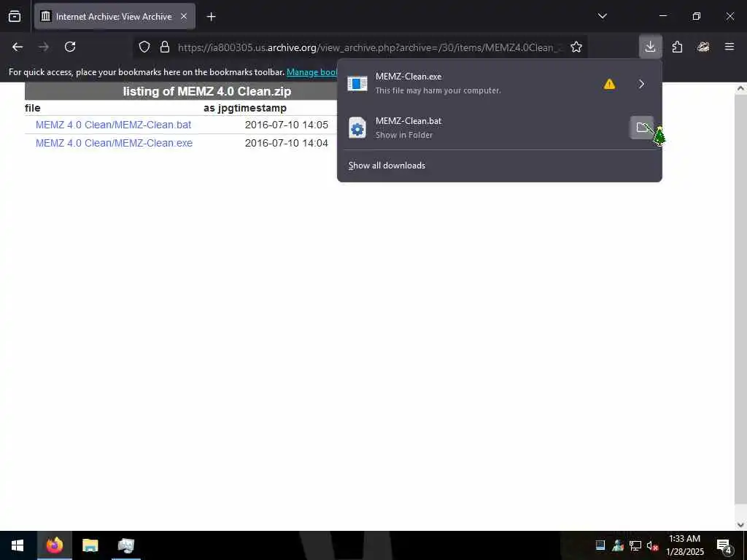Viewport: 747px width, 560px height.
Task: Reload the current page
Action: 70,47
